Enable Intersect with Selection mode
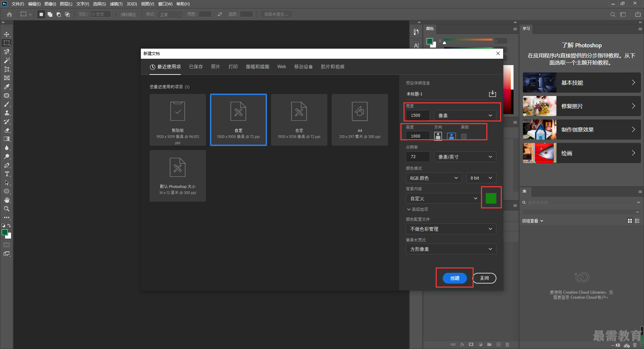 (67, 14)
